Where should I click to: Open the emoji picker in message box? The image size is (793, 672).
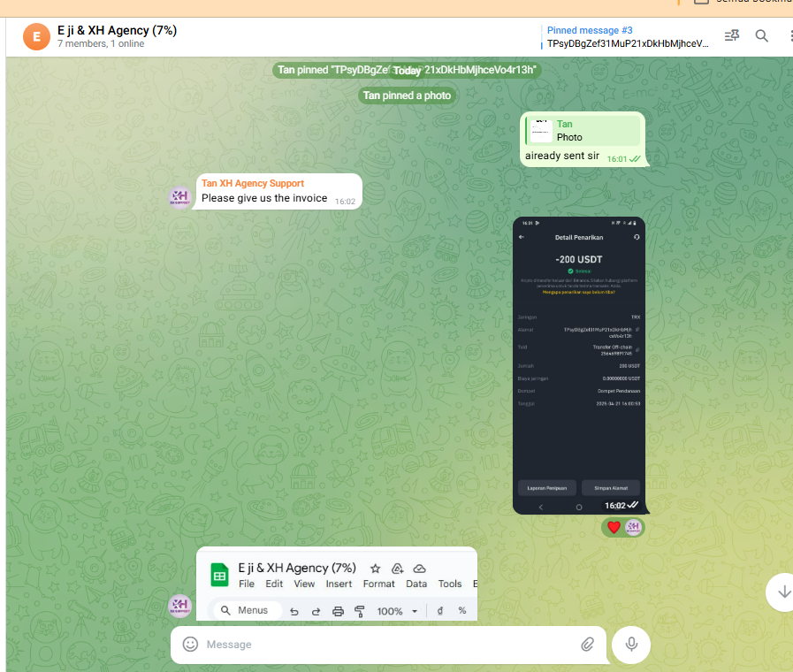pos(190,645)
